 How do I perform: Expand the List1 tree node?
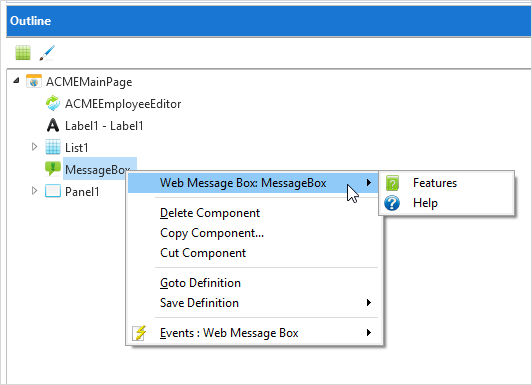click(34, 147)
